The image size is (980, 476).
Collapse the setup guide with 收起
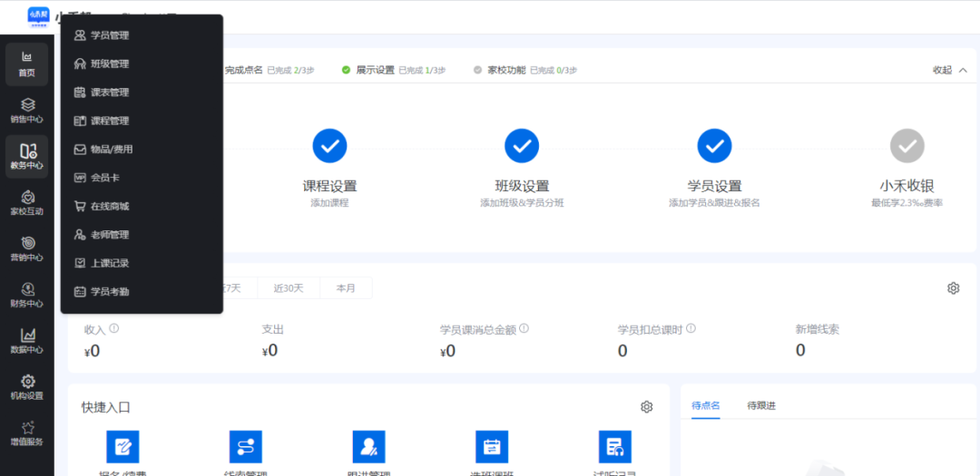point(949,70)
